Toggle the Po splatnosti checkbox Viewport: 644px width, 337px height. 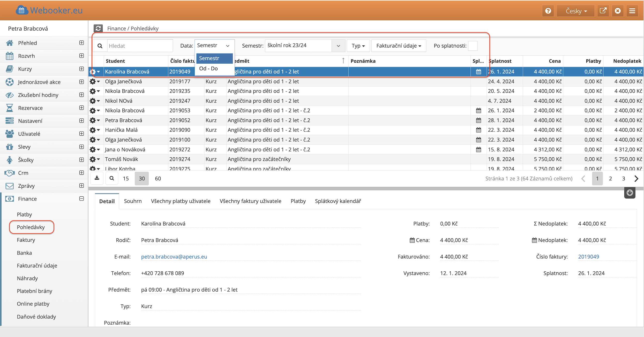point(473,46)
